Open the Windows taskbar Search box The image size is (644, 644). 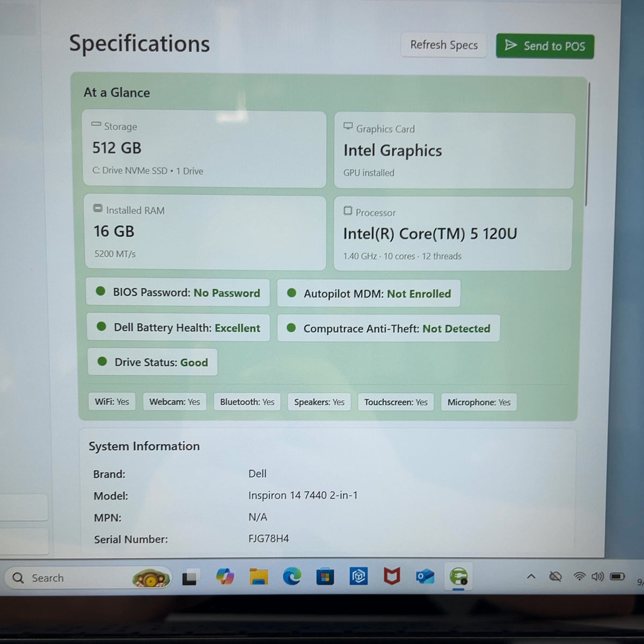point(89,578)
